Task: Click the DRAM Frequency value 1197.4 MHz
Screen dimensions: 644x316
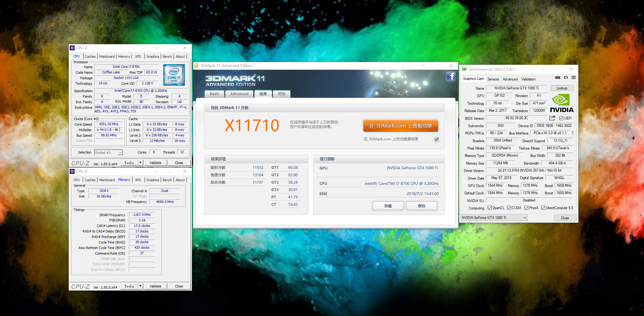Action: [142, 215]
